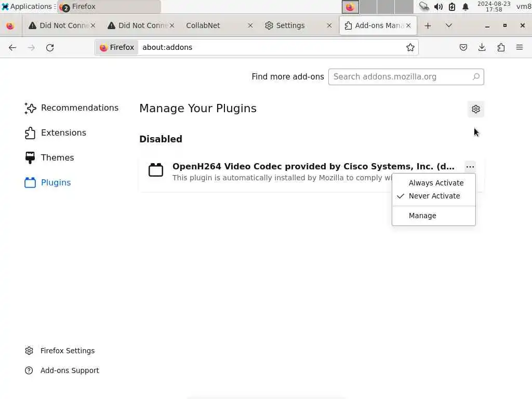The image size is (532, 399).
Task: Click the battery power icon in tray
Action: tap(452, 7)
